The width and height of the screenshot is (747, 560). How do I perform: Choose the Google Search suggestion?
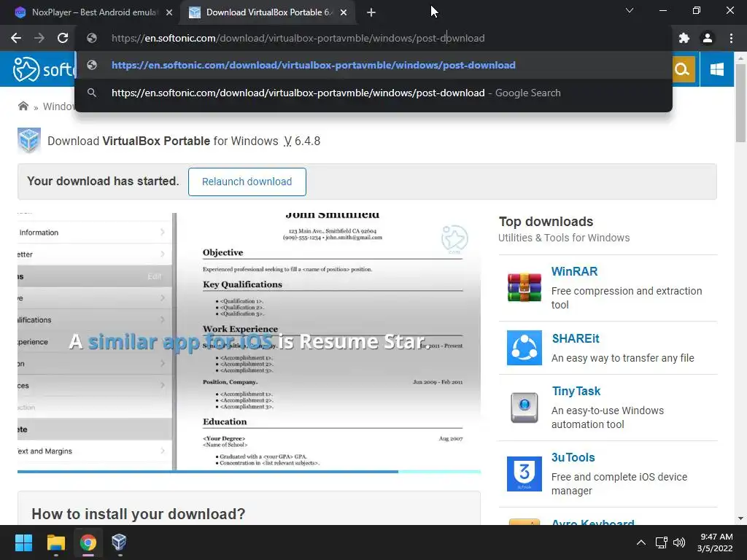373,93
